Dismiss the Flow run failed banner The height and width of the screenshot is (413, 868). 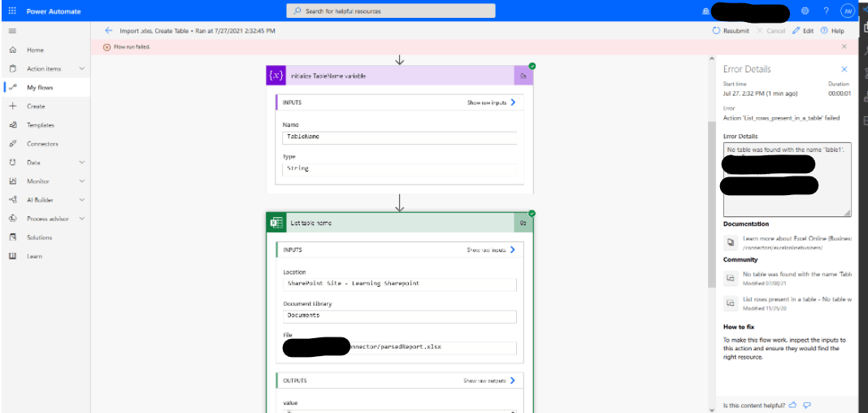(844, 47)
